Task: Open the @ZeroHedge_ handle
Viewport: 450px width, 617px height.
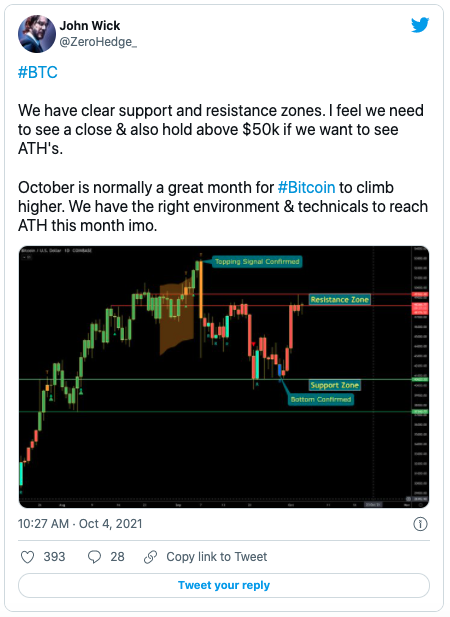Action: click(98, 42)
